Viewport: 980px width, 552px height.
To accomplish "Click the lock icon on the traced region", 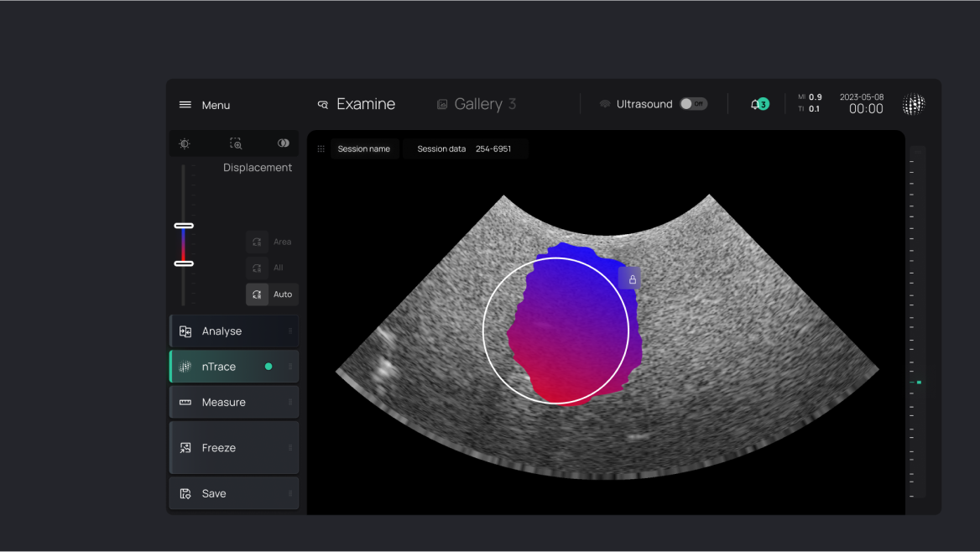I will point(632,279).
